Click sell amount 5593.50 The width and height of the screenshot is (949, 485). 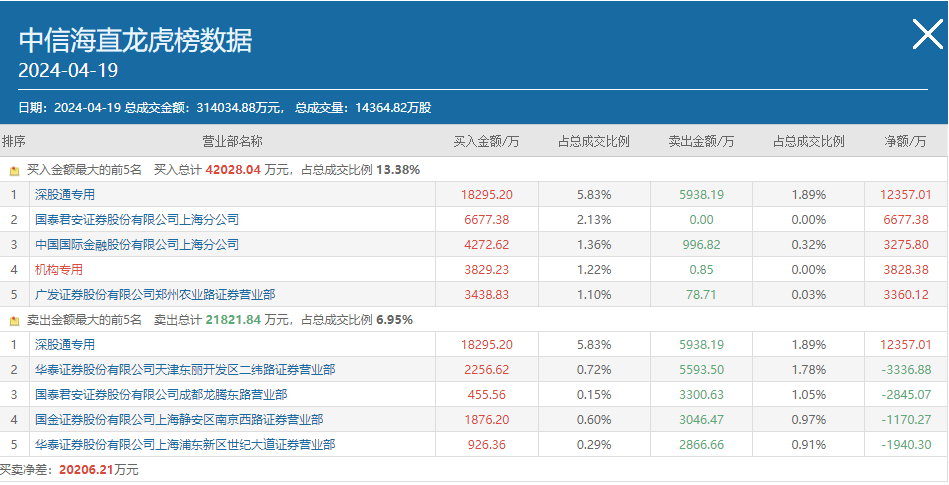[701, 369]
